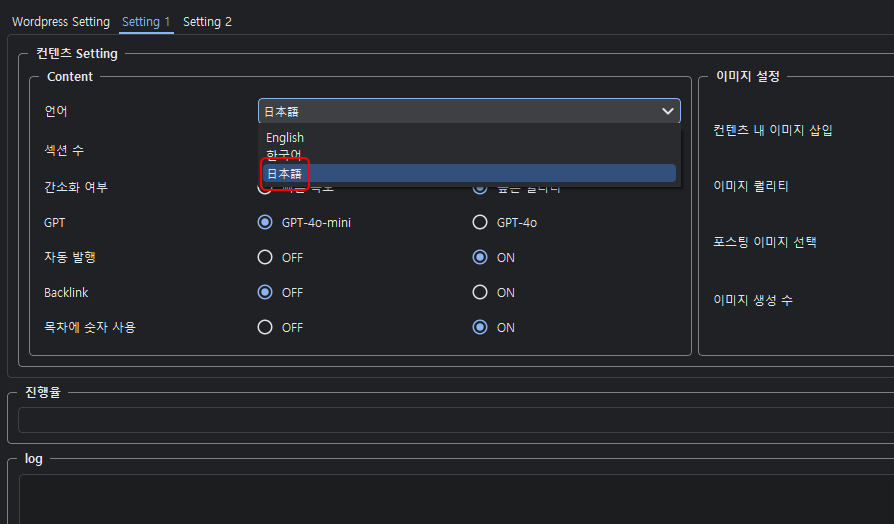This screenshot has width=894, height=524.
Task: Switch to the Wordpress Setting tab
Action: pyautogui.click(x=61, y=22)
